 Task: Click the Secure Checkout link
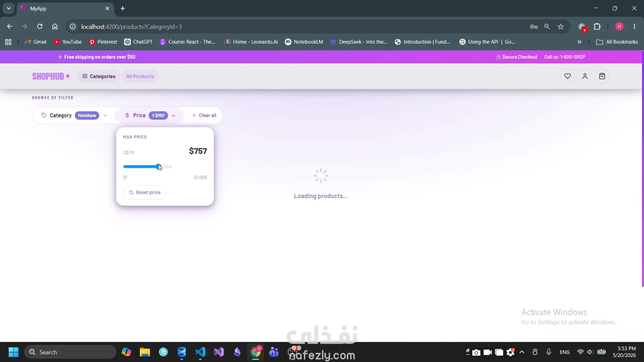click(517, 57)
